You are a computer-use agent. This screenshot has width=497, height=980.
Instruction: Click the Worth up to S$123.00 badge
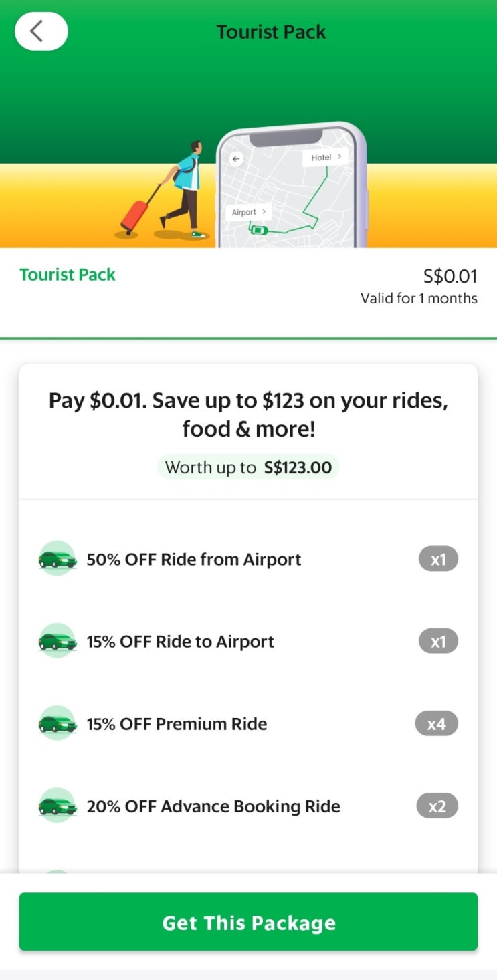pyautogui.click(x=248, y=467)
